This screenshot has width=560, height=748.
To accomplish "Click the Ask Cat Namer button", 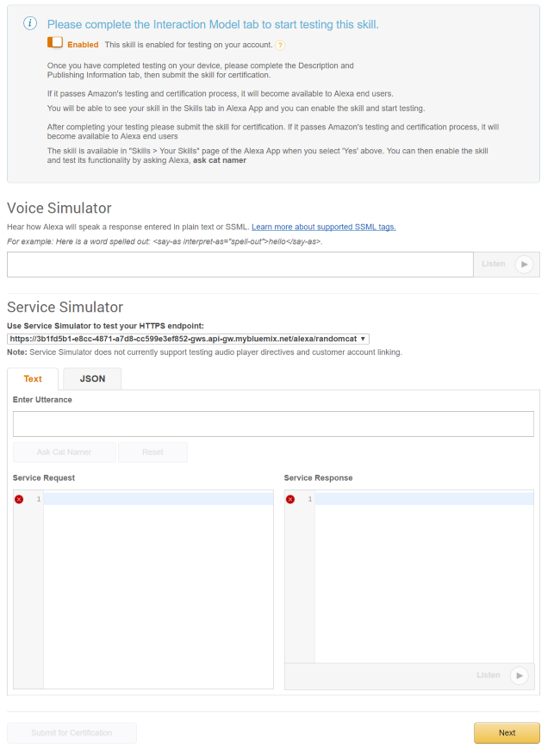I will coord(64,452).
